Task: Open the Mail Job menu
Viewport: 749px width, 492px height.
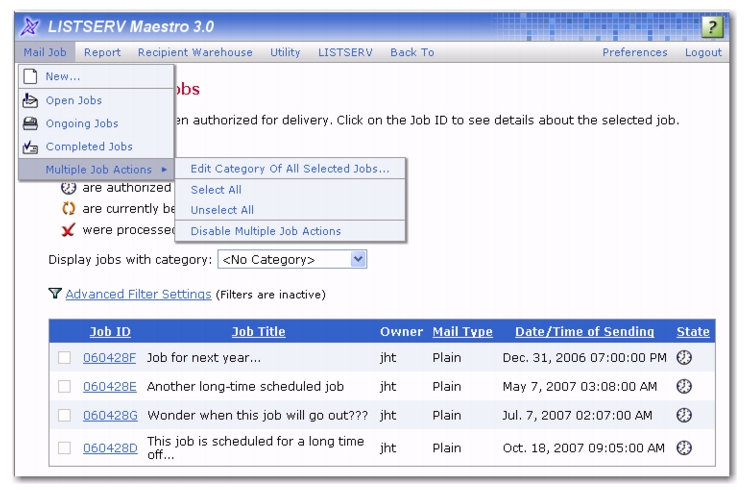Action: (x=45, y=52)
